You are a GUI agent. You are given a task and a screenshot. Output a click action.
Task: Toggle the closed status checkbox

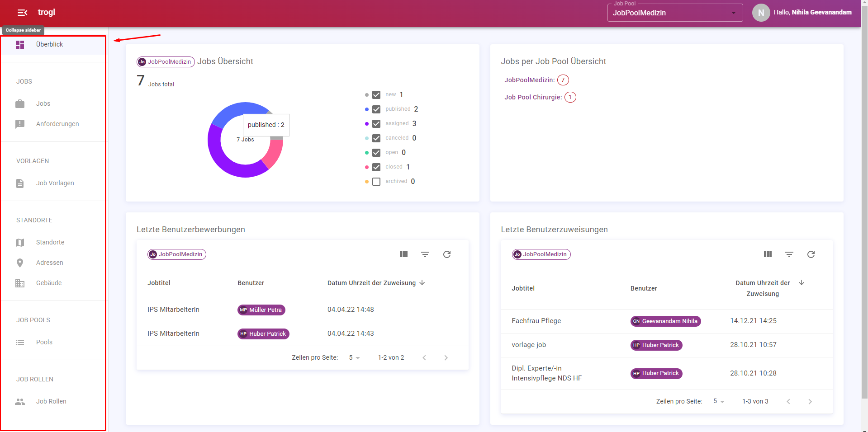[x=376, y=167]
